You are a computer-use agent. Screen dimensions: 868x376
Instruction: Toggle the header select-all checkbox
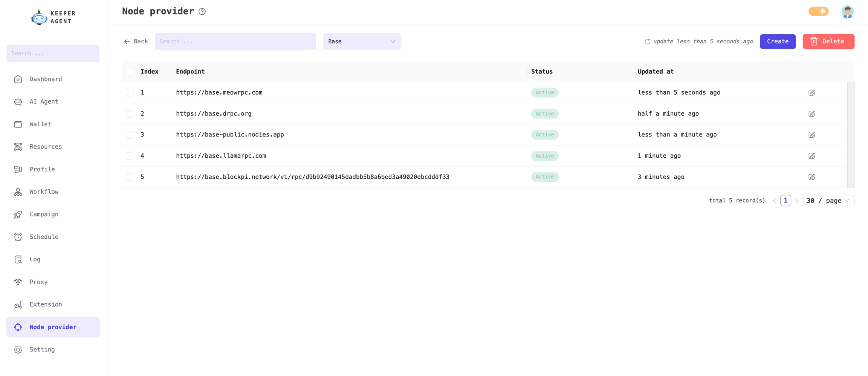[x=130, y=71]
